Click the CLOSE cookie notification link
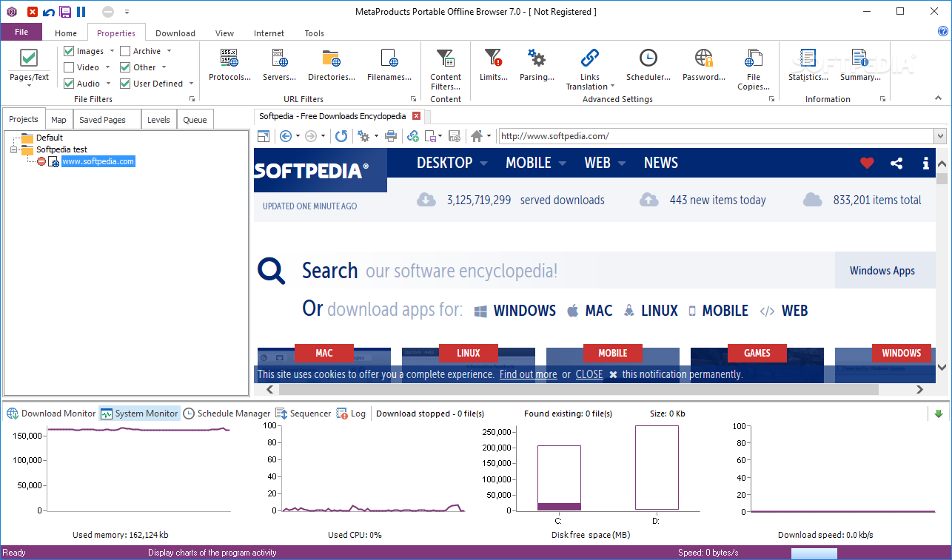The height and width of the screenshot is (560, 952). point(589,374)
